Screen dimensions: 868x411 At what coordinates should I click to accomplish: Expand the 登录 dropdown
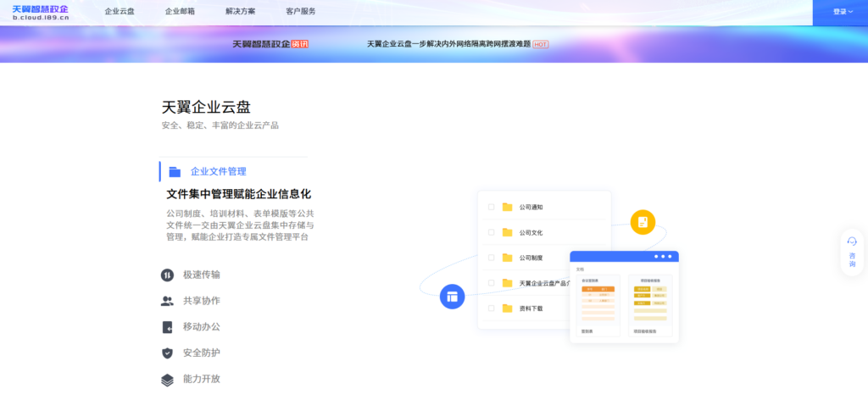click(843, 12)
